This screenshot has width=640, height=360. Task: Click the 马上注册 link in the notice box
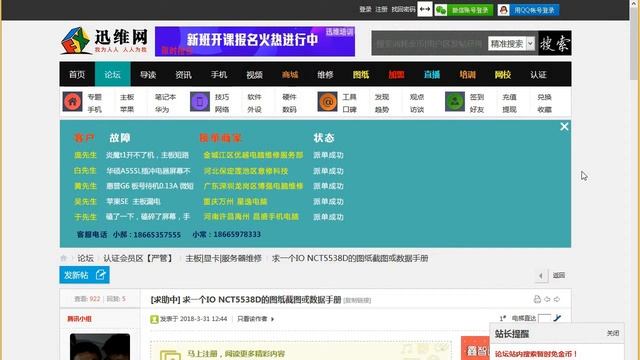[202, 353]
